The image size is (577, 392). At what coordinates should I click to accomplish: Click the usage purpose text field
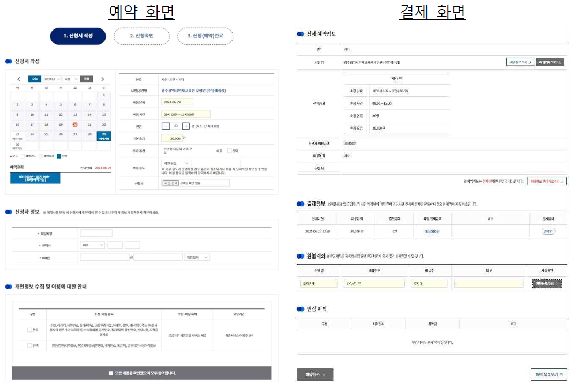pyautogui.click(x=216, y=163)
